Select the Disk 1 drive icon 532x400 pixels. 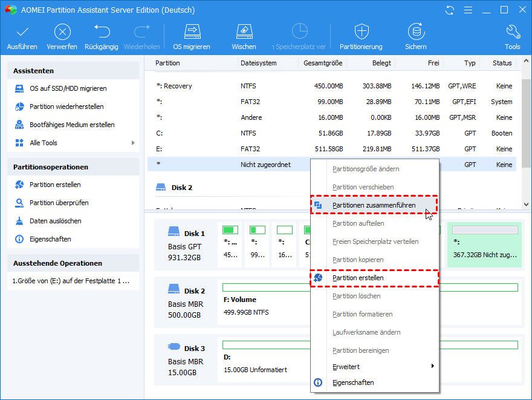click(174, 232)
